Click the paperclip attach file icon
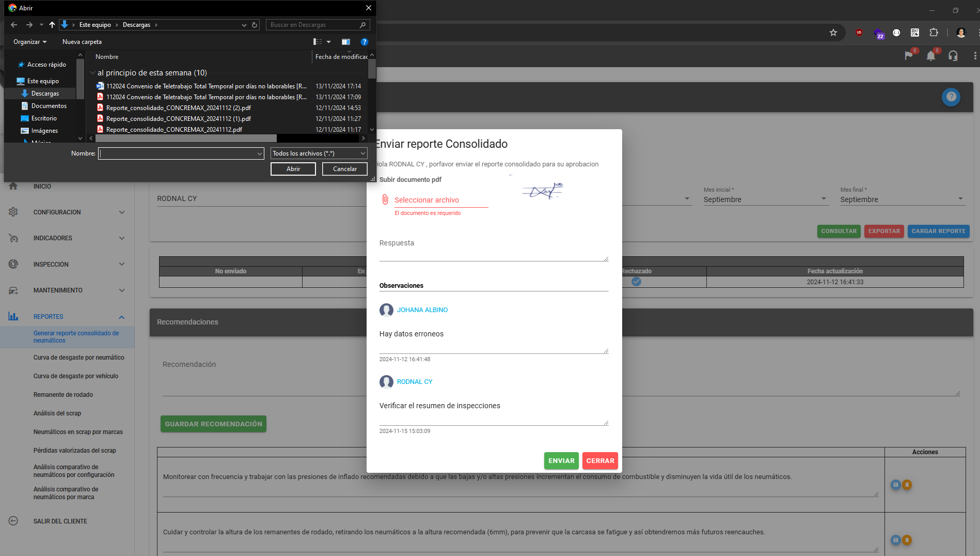Viewport: 980px width, 556px height. click(x=385, y=199)
